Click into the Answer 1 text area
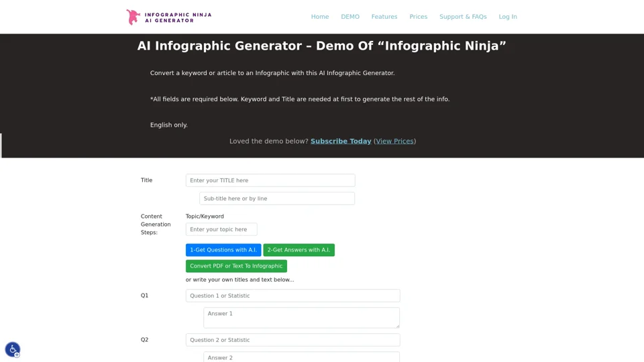The width and height of the screenshot is (644, 362). coord(301,318)
